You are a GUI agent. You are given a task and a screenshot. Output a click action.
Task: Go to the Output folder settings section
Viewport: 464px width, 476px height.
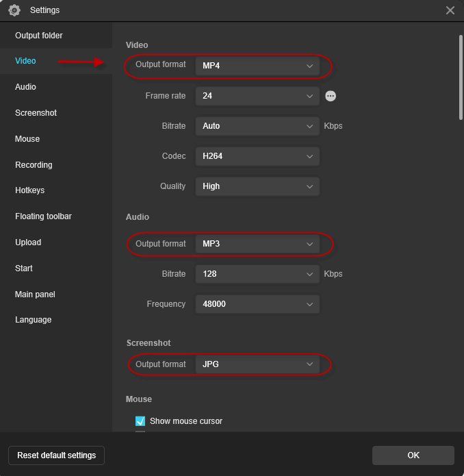[x=39, y=36]
